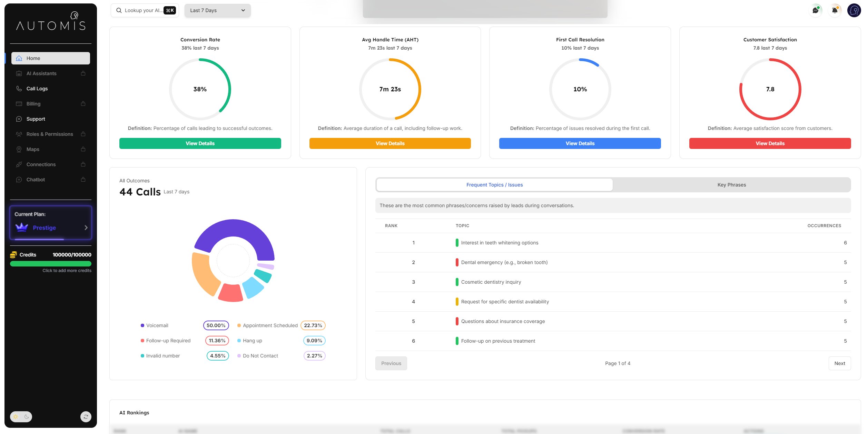The width and height of the screenshot is (868, 434).
Task: Click the Customer Satisfaction 7.8 gauge
Action: point(770,89)
